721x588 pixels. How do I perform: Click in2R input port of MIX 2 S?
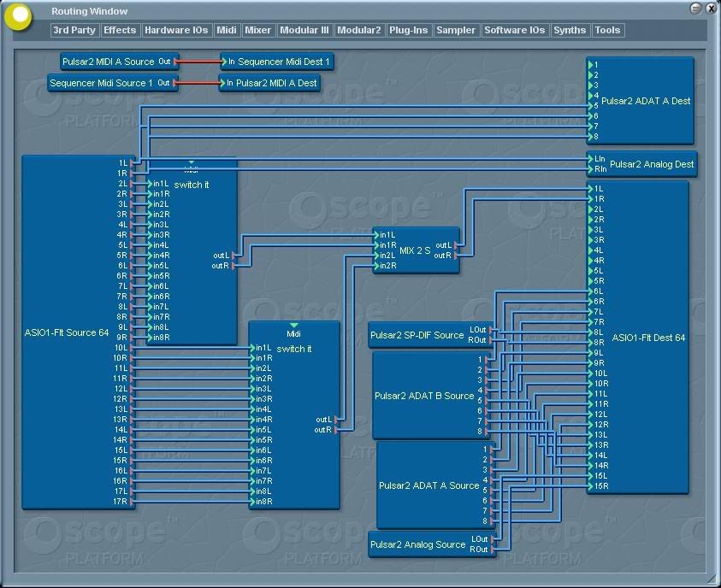[376, 266]
